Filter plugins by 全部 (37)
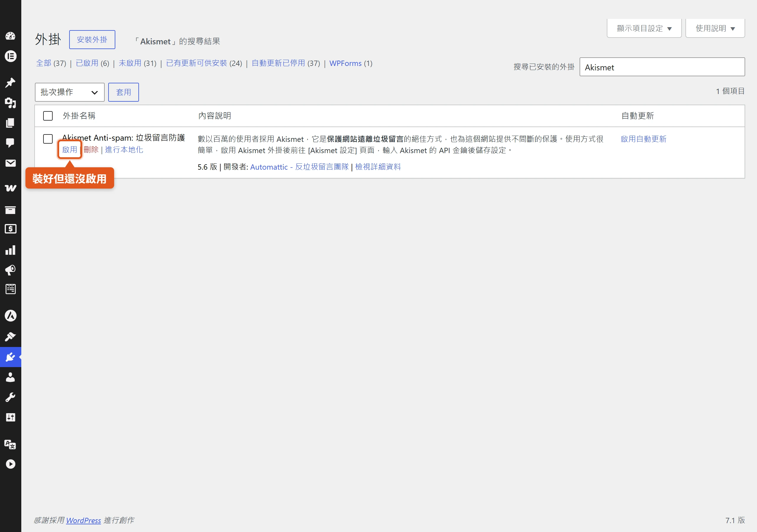 point(51,63)
